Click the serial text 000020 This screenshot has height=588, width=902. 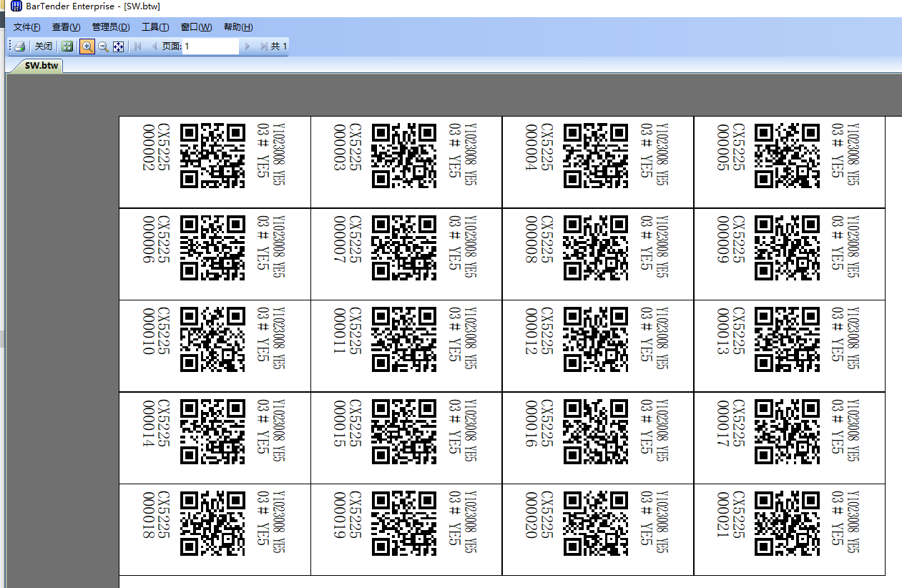click(532, 514)
